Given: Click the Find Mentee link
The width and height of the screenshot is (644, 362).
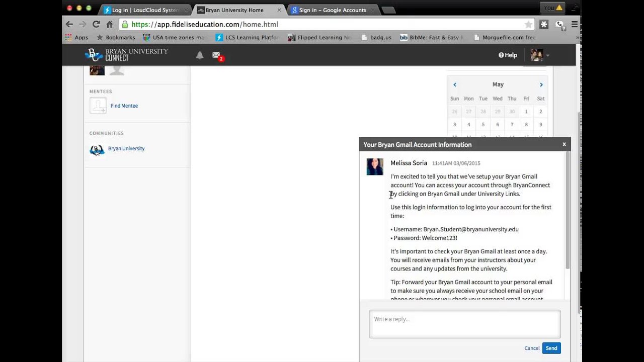Looking at the screenshot, I should pos(124,106).
